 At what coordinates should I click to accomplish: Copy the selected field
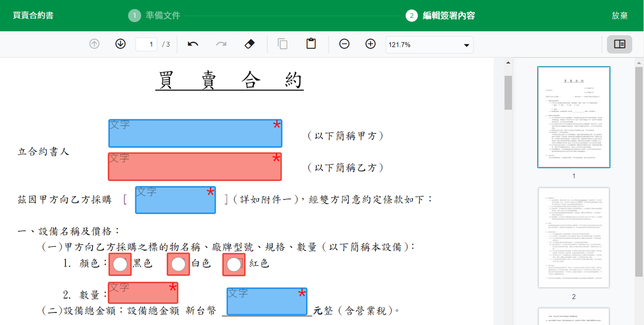tap(283, 44)
